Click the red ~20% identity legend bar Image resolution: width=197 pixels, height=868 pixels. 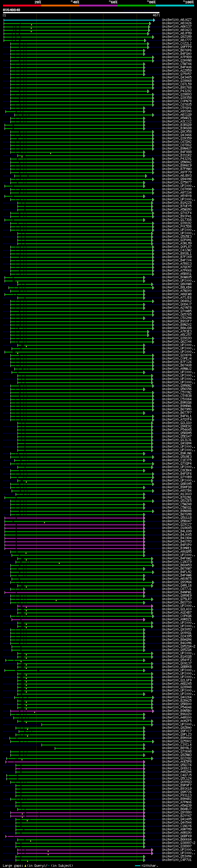point(22,6)
